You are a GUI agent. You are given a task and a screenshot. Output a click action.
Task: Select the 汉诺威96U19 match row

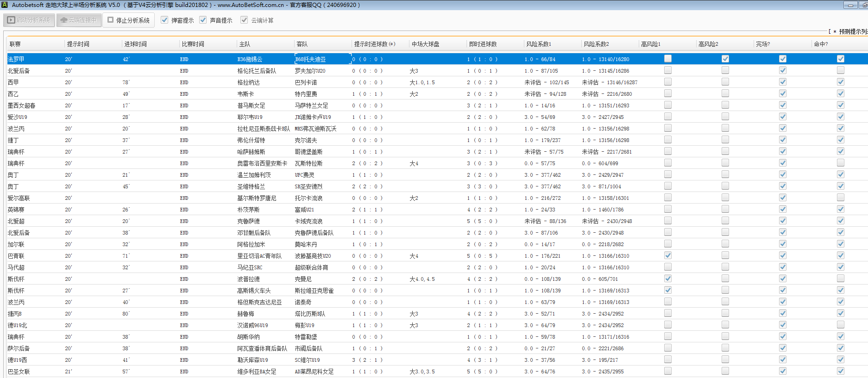(252, 325)
